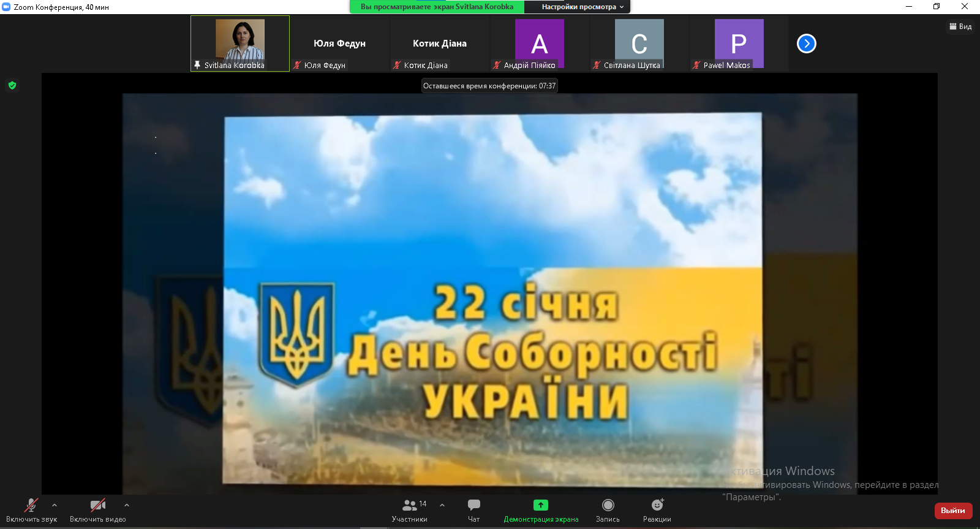Image resolution: width=980 pixels, height=529 pixels.
Task: Select Світлана Шутка participant tile
Action: pos(639,44)
